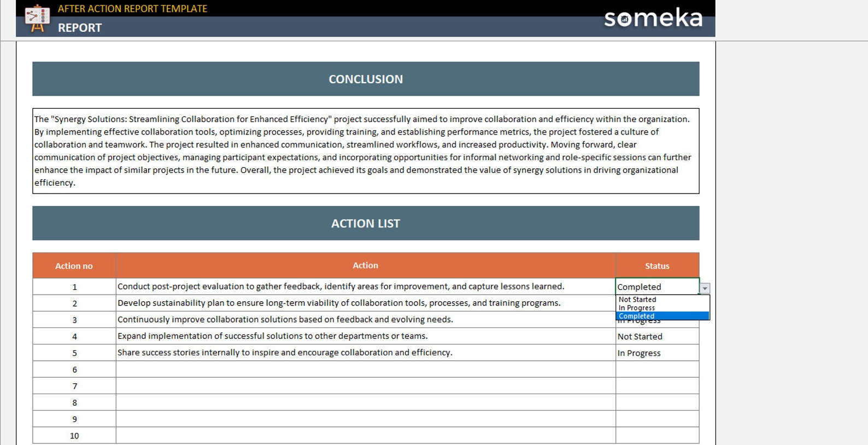
Task: Select action number 4 cell
Action: 74,336
